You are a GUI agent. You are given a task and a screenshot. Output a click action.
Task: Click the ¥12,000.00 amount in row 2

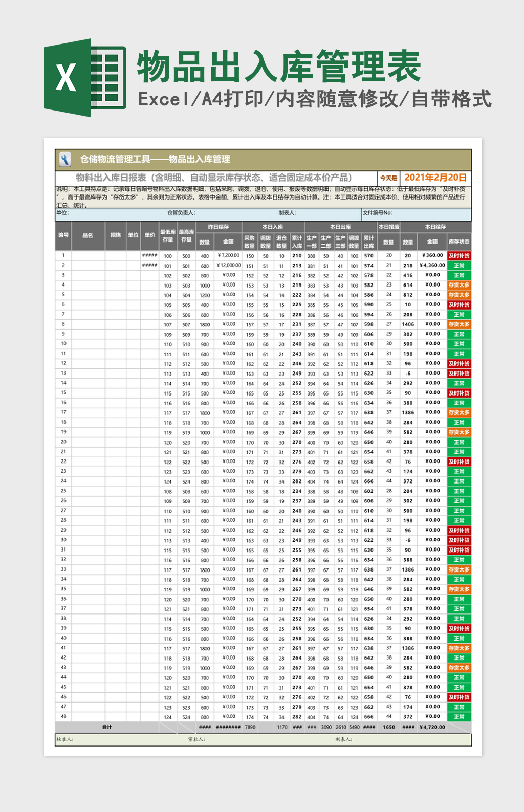click(228, 265)
